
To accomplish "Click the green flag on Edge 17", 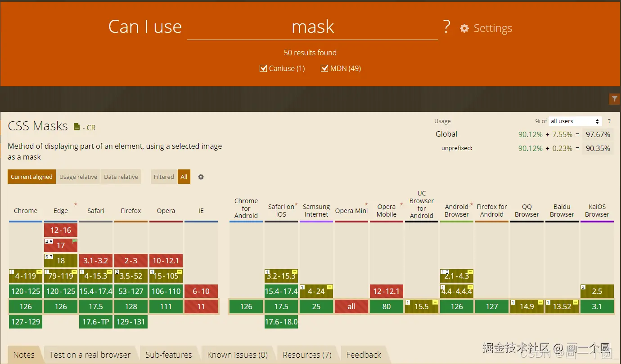I will tap(75, 241).
